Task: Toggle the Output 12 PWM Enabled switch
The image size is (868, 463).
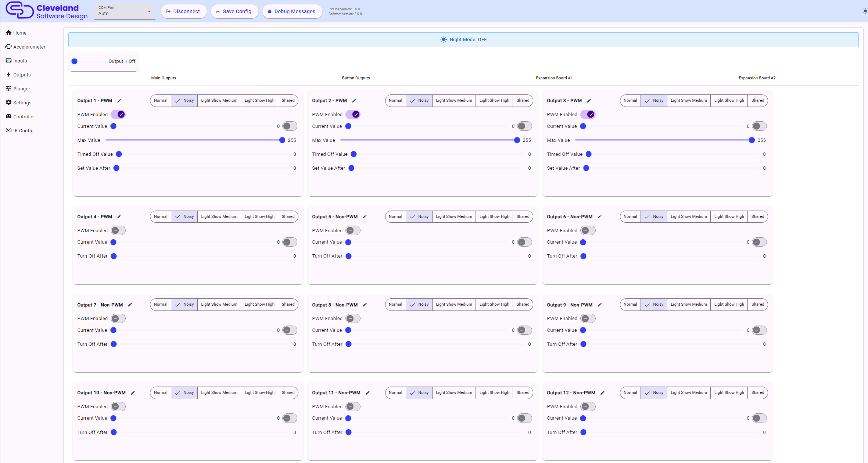Action: coord(588,406)
